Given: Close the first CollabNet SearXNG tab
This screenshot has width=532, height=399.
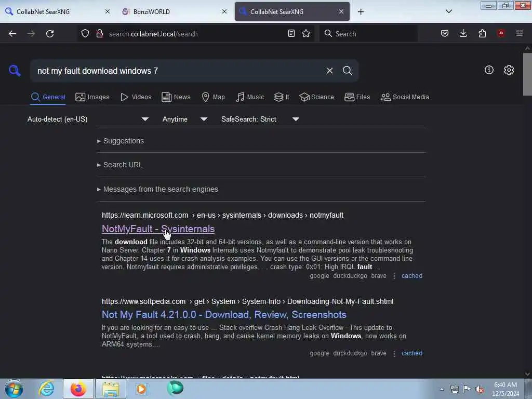Looking at the screenshot, I should pos(108,11).
